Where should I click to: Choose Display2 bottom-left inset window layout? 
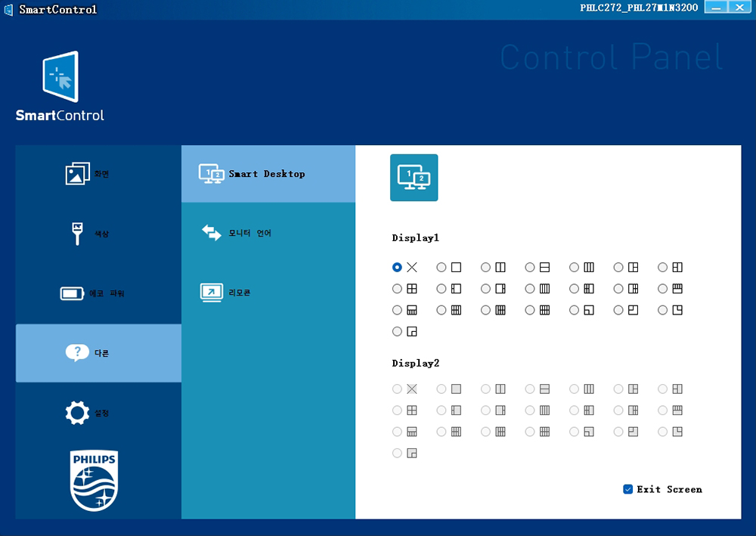(575, 432)
